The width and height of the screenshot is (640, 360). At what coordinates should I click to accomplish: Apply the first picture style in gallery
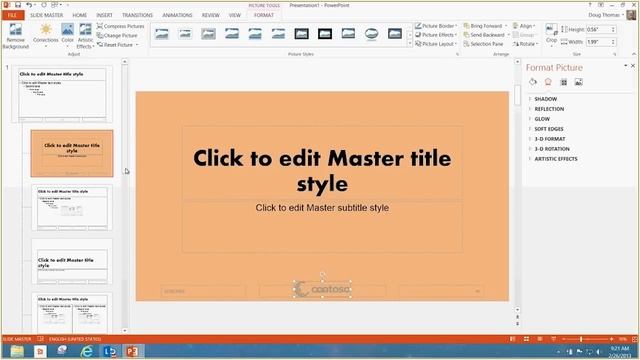coord(162,34)
